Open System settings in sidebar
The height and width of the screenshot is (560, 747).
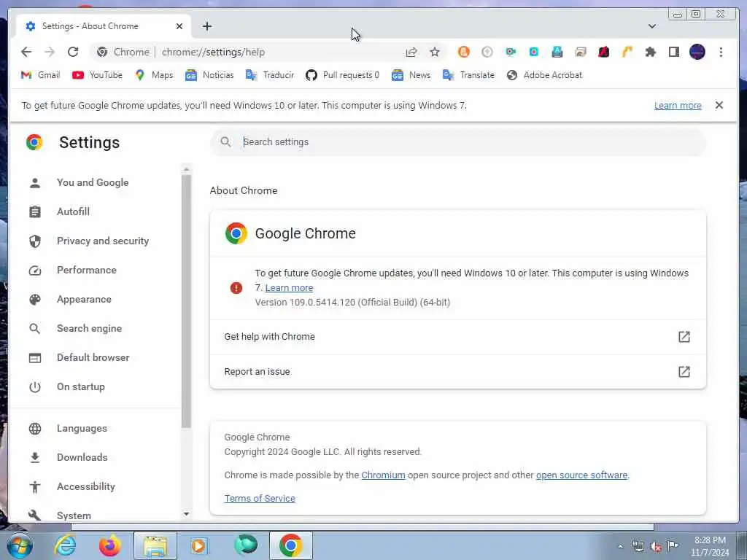click(74, 516)
